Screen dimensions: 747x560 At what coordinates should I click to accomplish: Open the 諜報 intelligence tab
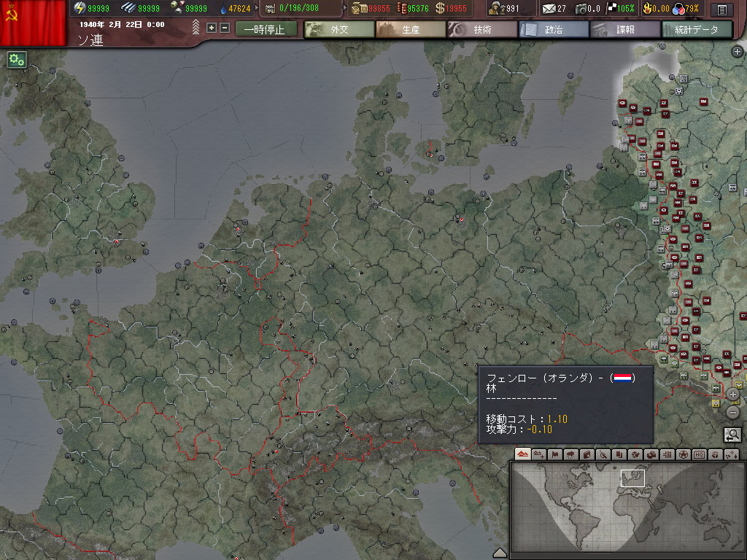tap(625, 29)
